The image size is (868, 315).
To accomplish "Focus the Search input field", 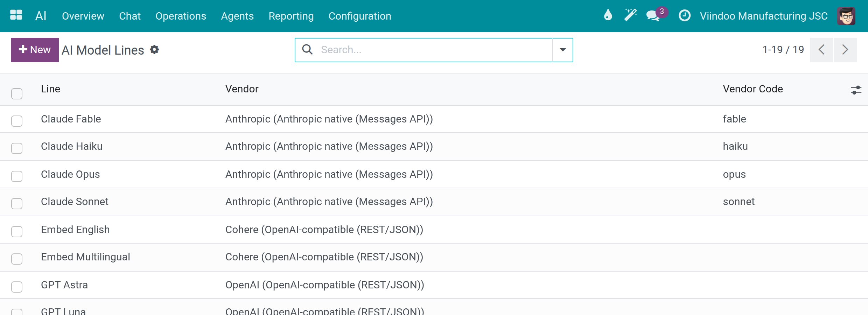I will (x=434, y=50).
